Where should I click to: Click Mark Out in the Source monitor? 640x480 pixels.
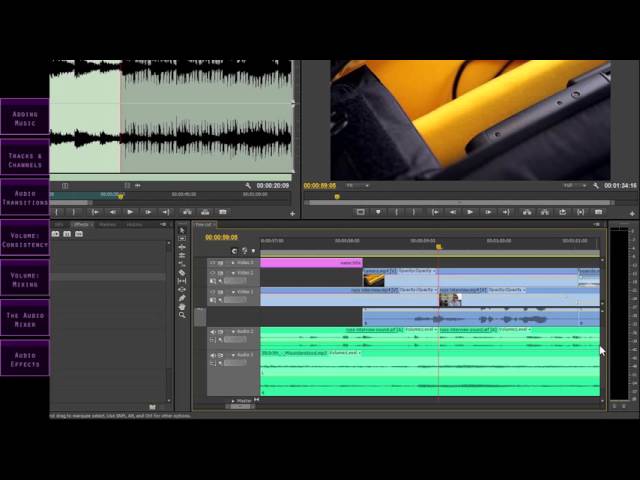pos(74,212)
